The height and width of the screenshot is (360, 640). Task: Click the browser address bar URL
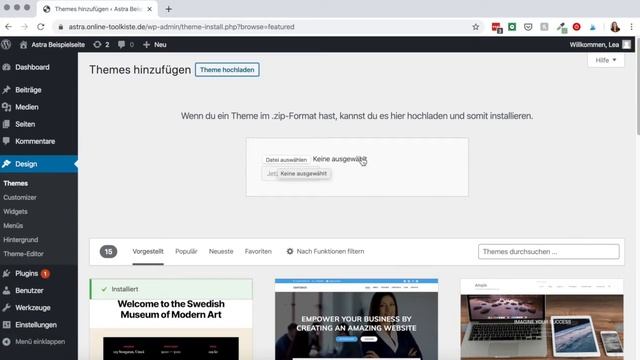[x=181, y=27]
